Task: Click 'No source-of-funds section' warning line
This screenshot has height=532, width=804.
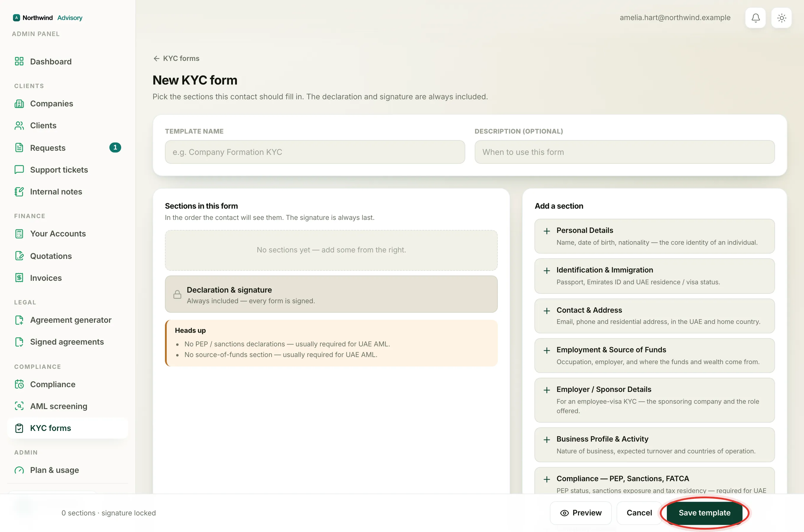Action: (281, 355)
